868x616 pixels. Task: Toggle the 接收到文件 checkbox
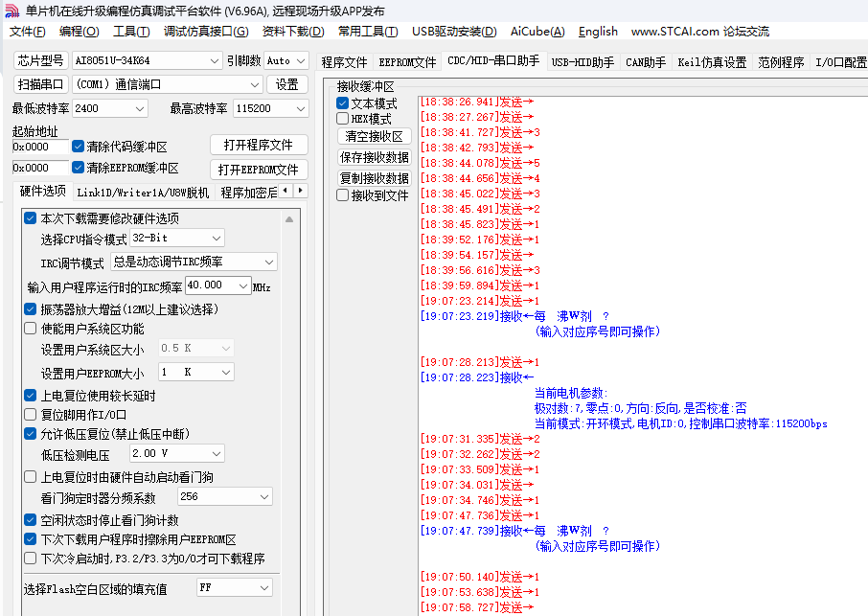point(343,195)
